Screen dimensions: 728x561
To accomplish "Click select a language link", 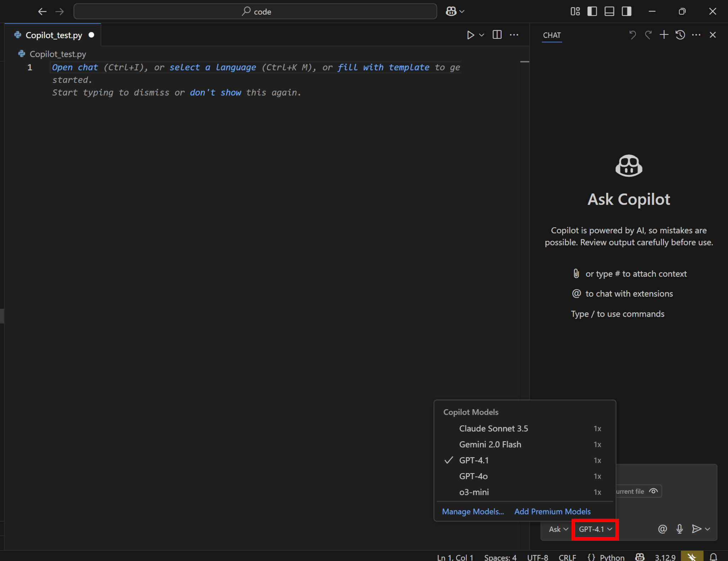I will [x=213, y=67].
